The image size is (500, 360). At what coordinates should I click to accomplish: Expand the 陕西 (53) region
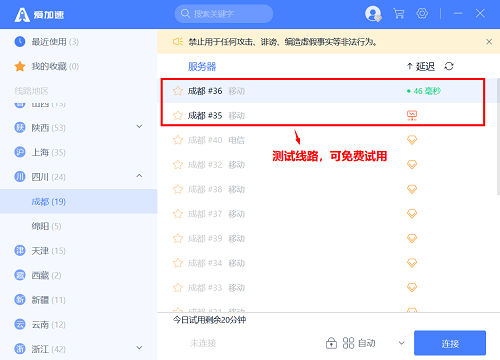[x=139, y=127]
